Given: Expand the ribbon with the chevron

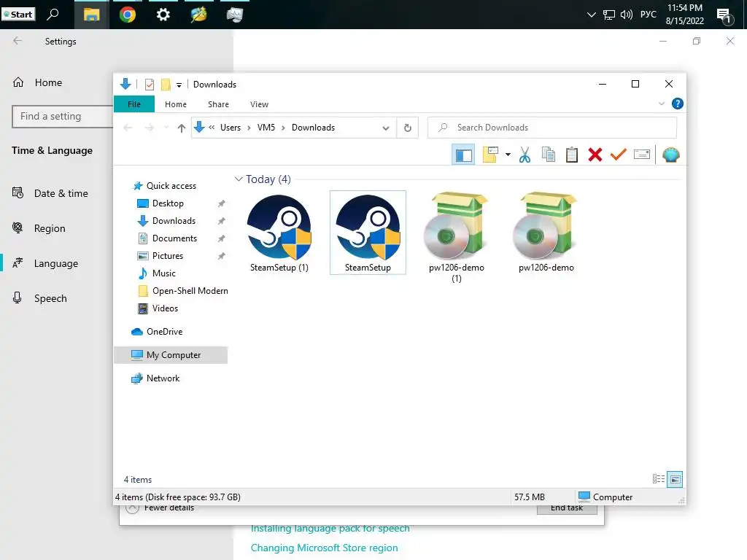Looking at the screenshot, I should 661,104.
